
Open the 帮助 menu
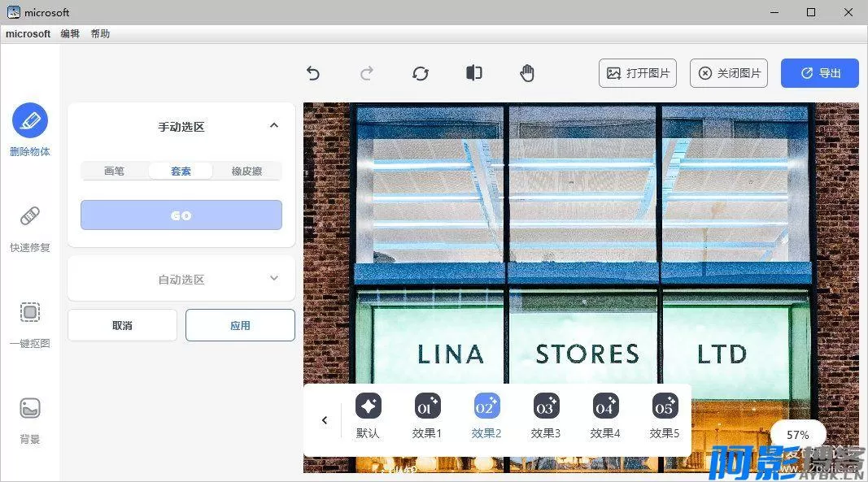[100, 33]
